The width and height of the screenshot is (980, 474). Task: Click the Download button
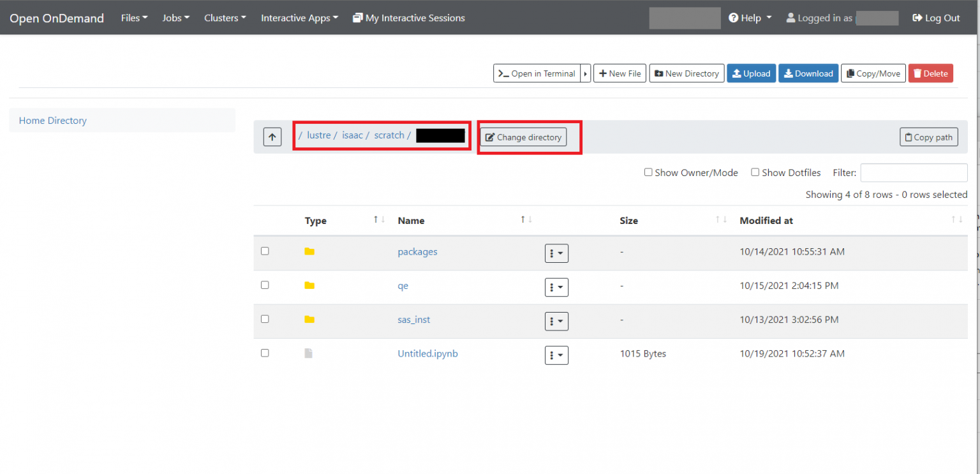tap(808, 73)
